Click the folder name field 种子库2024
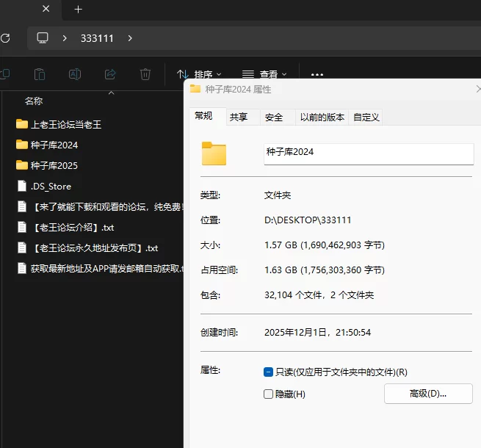Screen dimensions: 481x448 click(367, 153)
